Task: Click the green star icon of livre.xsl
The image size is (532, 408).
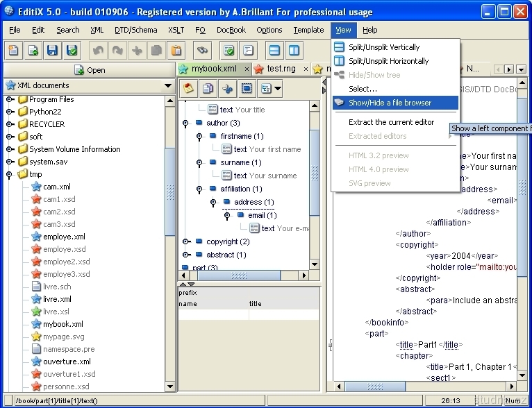Action: pyautogui.click(x=36, y=312)
